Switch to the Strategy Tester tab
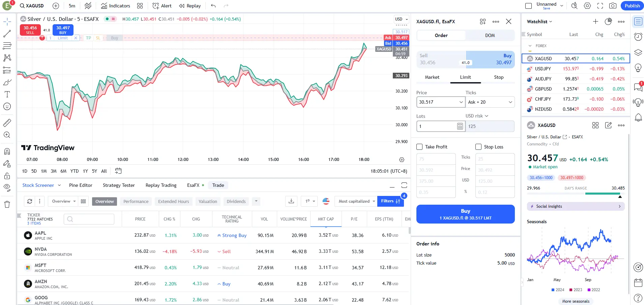644x305 pixels. point(119,185)
